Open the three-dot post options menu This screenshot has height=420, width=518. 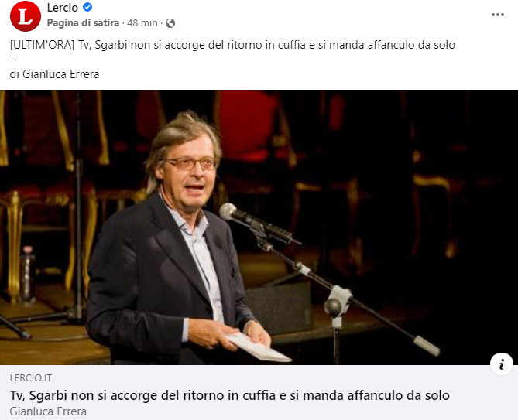[498, 15]
